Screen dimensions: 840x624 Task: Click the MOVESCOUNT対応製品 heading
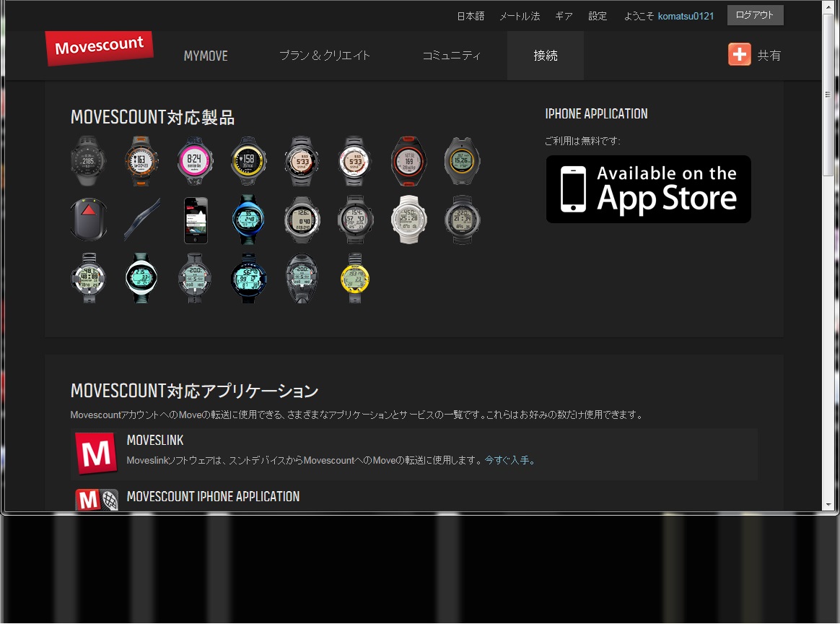tap(153, 118)
